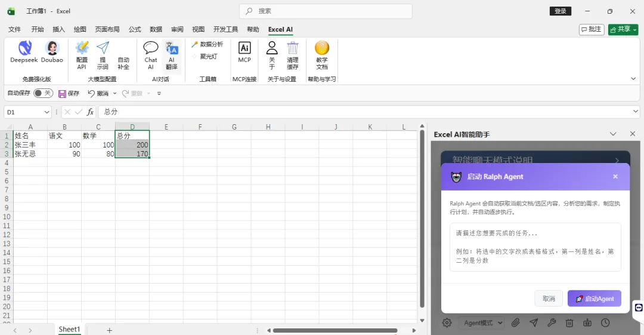644x335 pixels.
Task: Open the history clock icon
Action: [605, 323]
